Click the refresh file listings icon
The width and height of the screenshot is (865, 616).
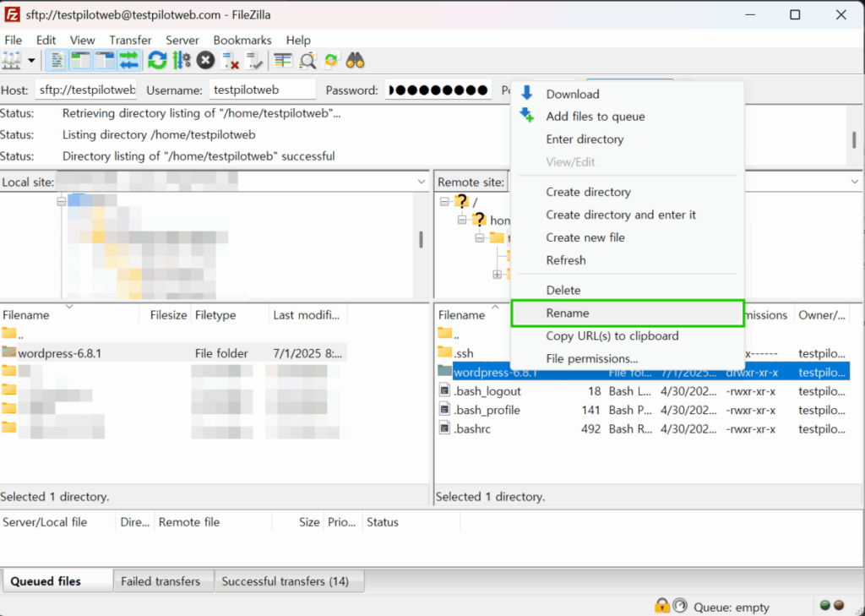click(157, 60)
